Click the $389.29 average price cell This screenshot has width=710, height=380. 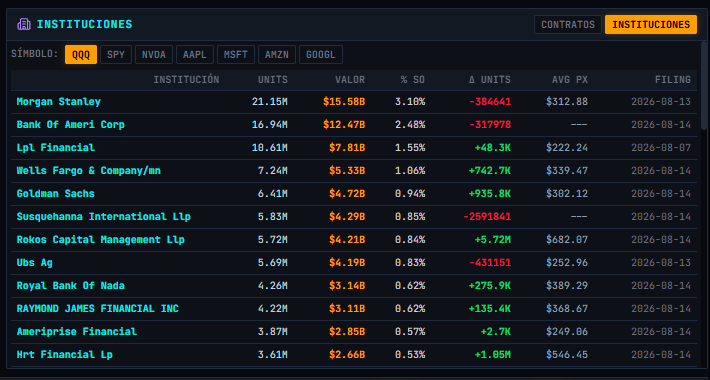click(567, 286)
